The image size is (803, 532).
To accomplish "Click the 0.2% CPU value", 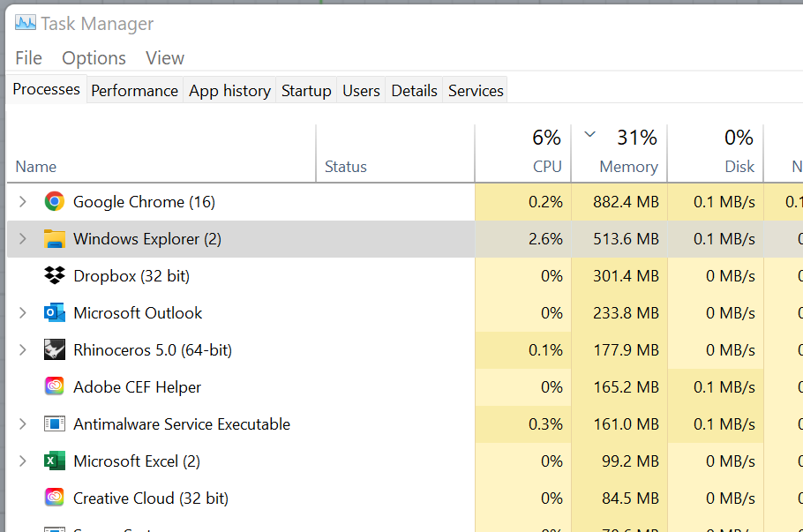I will (x=545, y=202).
